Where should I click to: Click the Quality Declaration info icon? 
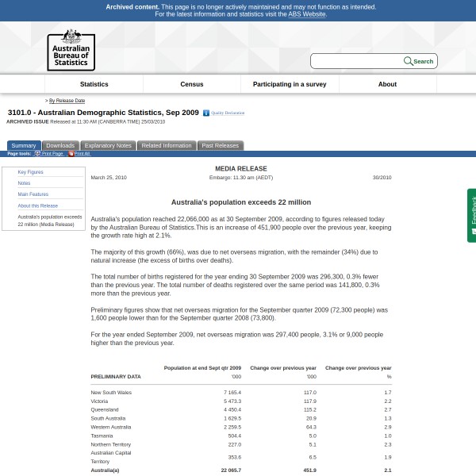tap(206, 113)
